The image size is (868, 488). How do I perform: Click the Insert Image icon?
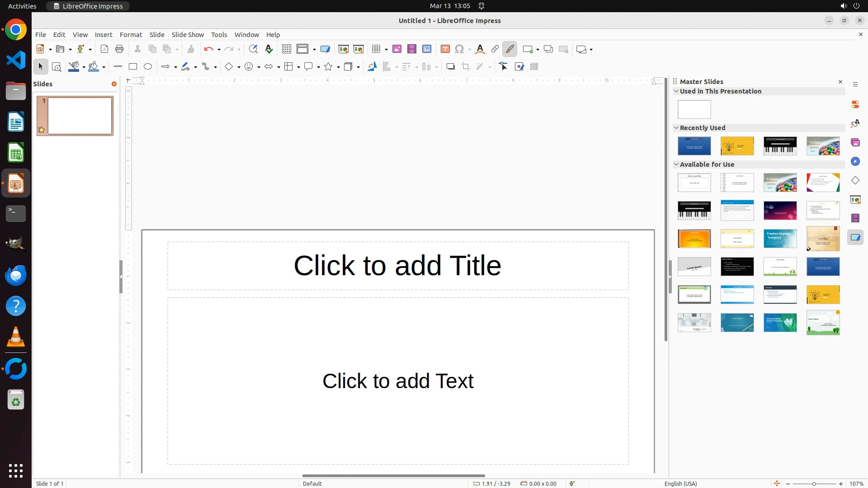(397, 49)
